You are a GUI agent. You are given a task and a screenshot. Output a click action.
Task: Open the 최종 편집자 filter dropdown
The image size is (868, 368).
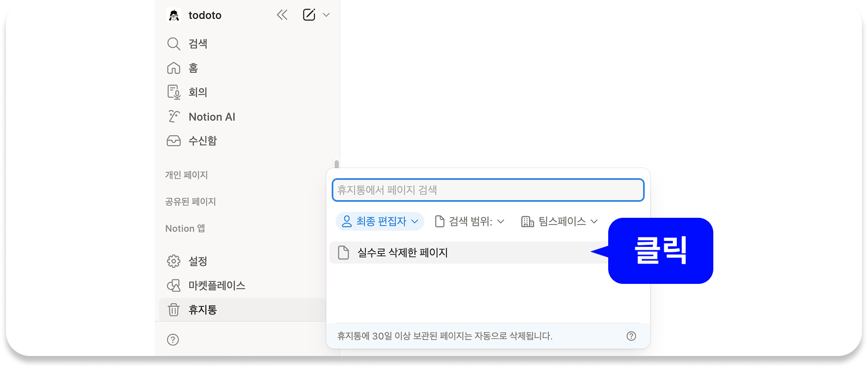[x=380, y=221]
